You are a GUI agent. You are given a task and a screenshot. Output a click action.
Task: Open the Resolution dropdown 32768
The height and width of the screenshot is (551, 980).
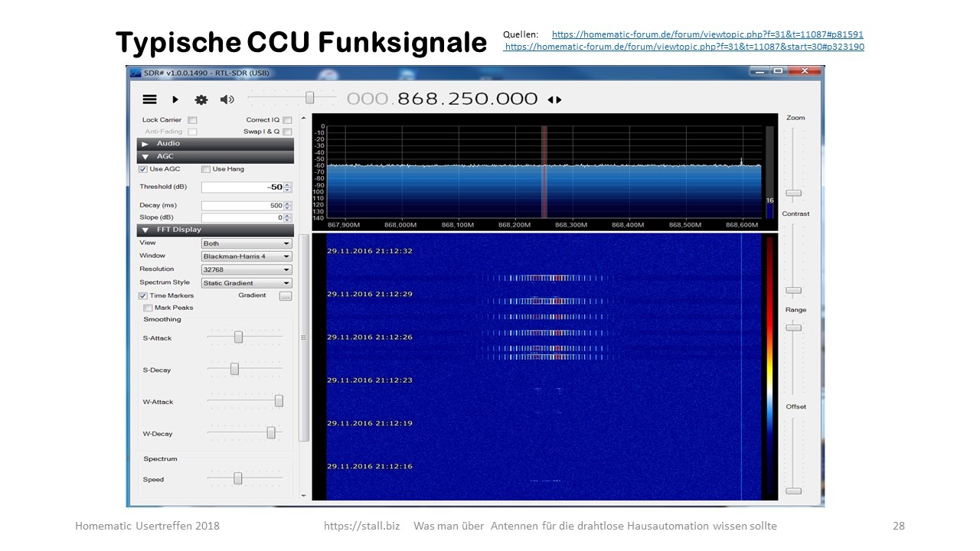point(247,269)
